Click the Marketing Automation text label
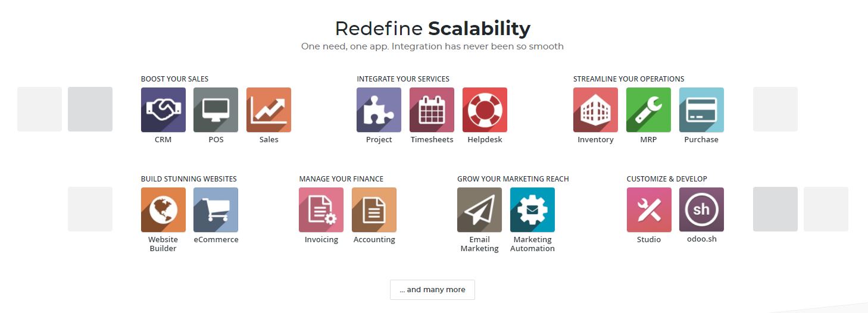The width and height of the screenshot is (868, 313). 532,244
